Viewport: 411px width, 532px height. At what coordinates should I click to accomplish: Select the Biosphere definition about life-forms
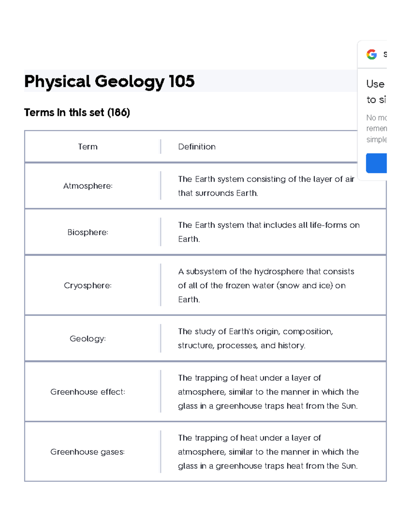(268, 232)
